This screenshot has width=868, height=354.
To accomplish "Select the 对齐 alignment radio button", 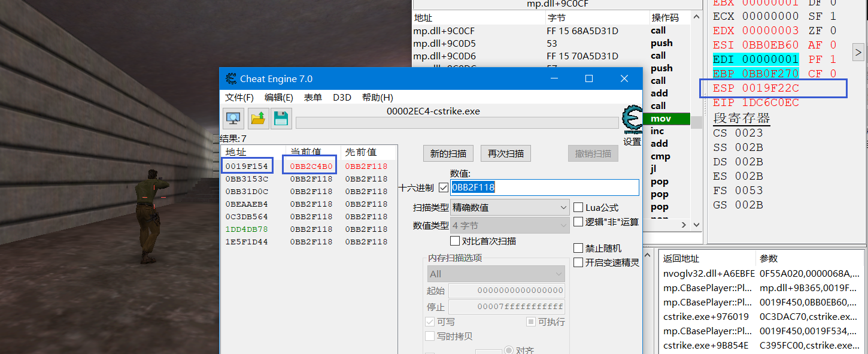I will (x=509, y=349).
